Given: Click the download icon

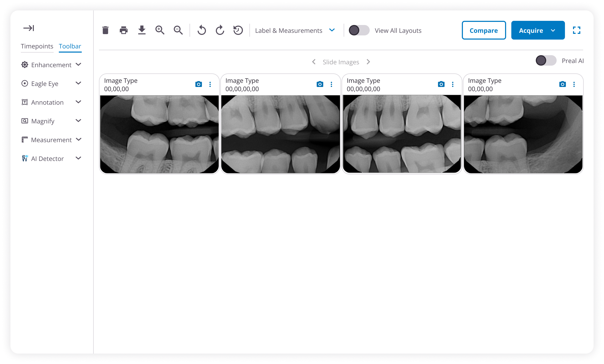Looking at the screenshot, I should coord(142,30).
